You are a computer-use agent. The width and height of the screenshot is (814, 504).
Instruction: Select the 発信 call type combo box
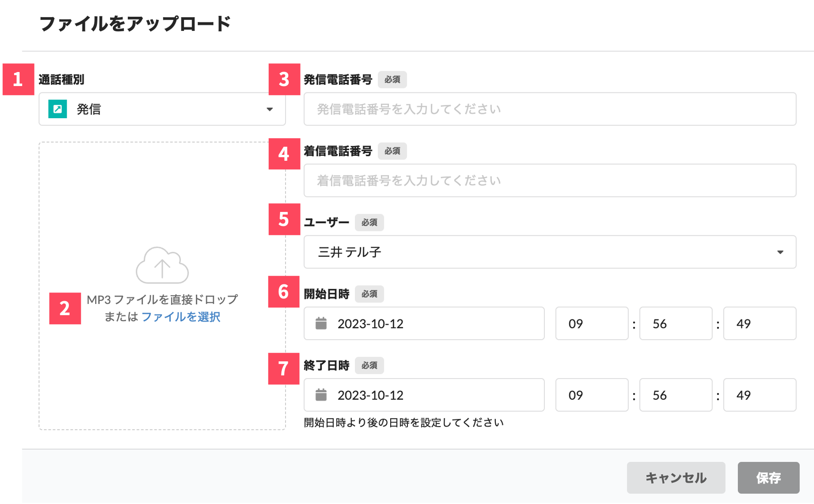coord(162,109)
